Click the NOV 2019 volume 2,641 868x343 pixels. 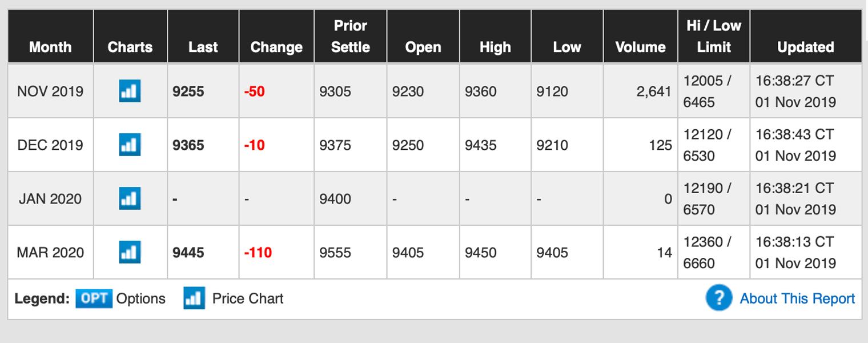click(x=654, y=91)
